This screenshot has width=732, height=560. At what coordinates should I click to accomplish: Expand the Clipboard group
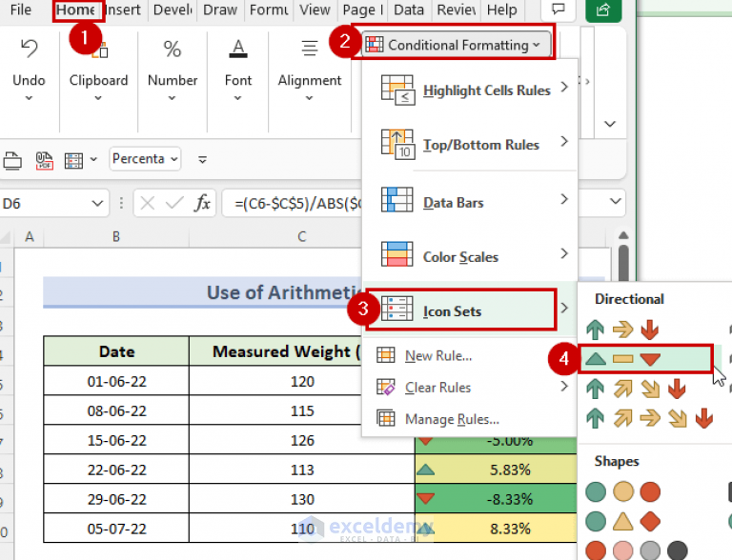[98, 80]
